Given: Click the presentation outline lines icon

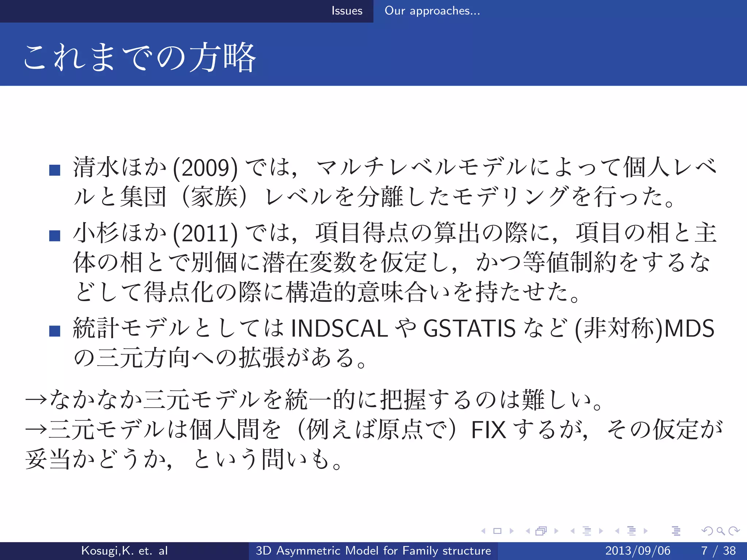Looking at the screenshot, I should pyautogui.click(x=676, y=531).
